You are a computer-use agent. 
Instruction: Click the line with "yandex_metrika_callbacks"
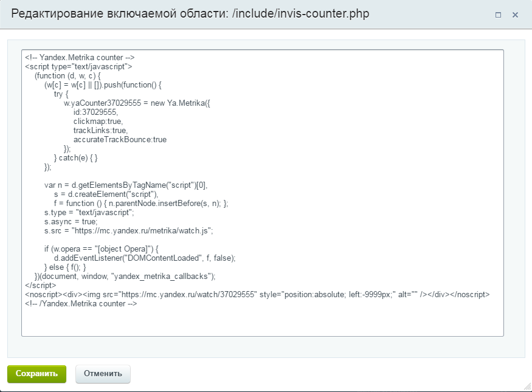point(125,277)
